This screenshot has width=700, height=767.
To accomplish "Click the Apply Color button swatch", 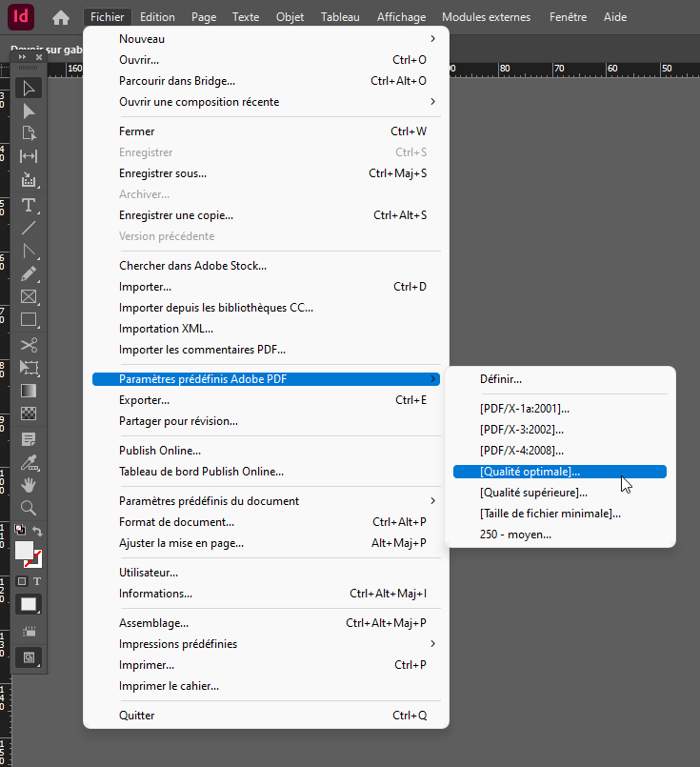I will 29,604.
